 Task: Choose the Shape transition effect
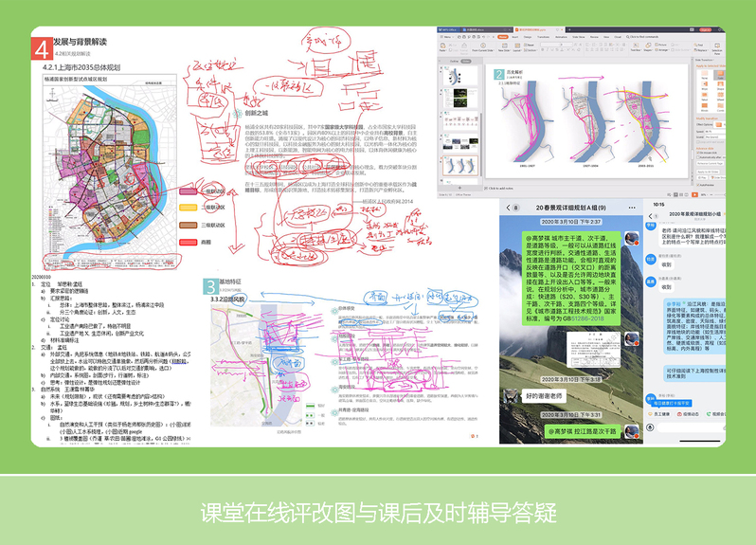pyautogui.click(x=720, y=85)
